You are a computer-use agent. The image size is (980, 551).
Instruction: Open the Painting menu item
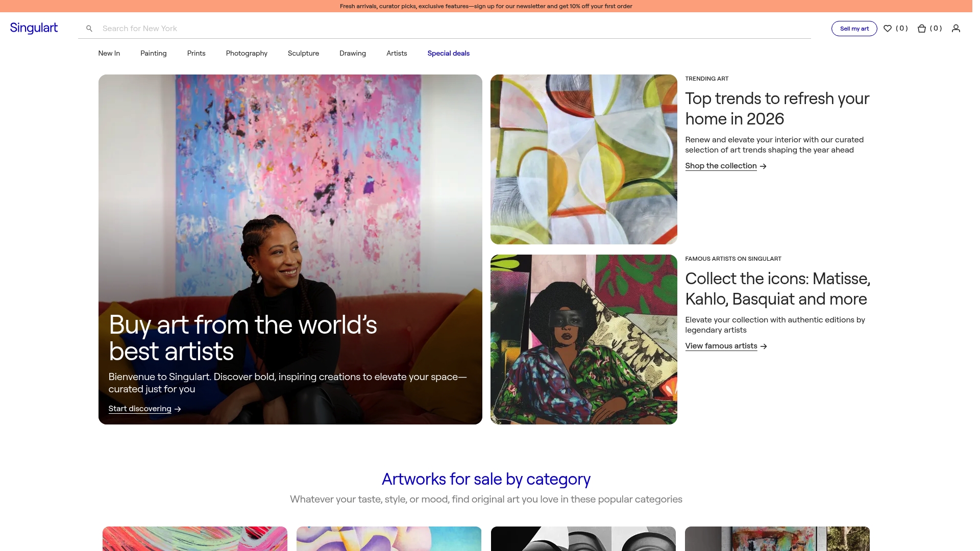153,53
